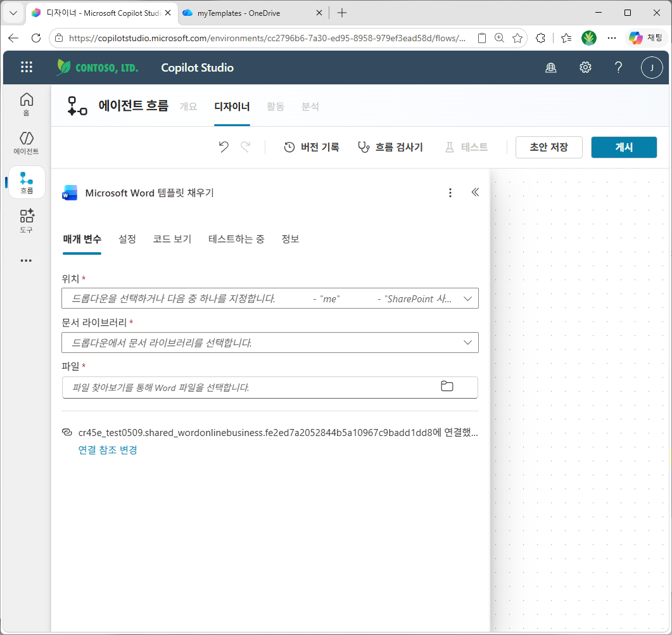Open a new browser tab

point(341,13)
